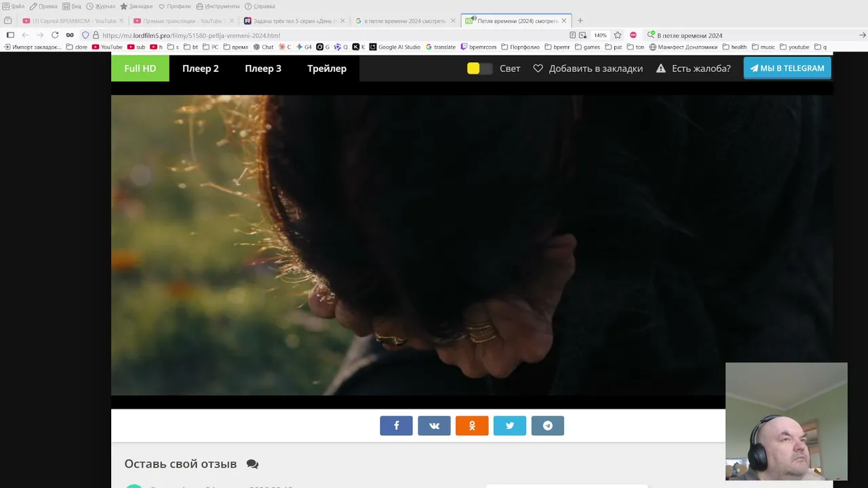Switch to Прямые трансляции YouTube tab
Viewport: 868px width, 488px height.
(183, 21)
